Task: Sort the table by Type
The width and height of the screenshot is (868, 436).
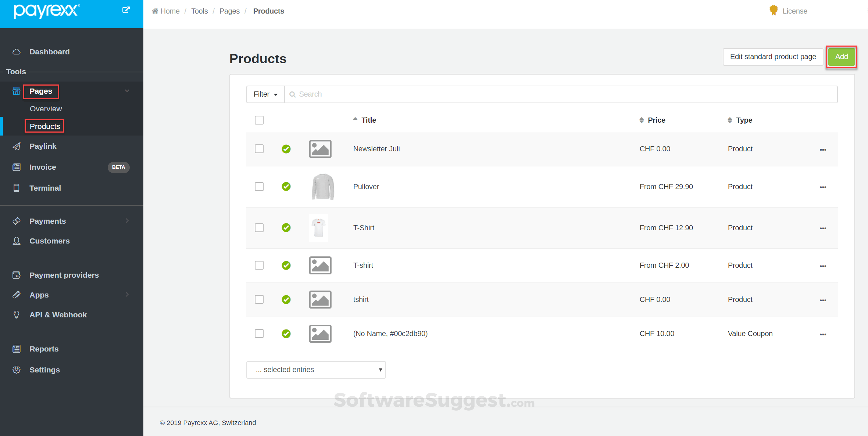Action: click(740, 120)
